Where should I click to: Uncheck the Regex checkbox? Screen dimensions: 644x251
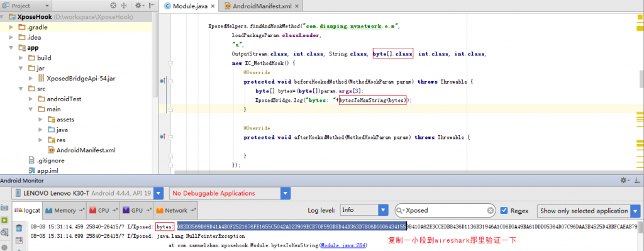pyautogui.click(x=504, y=210)
